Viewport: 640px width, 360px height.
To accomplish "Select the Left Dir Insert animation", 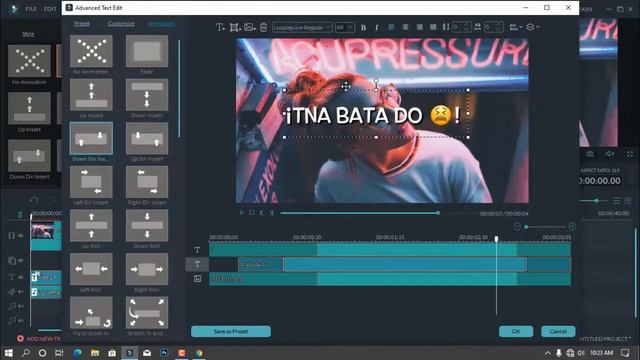I will point(91,182).
